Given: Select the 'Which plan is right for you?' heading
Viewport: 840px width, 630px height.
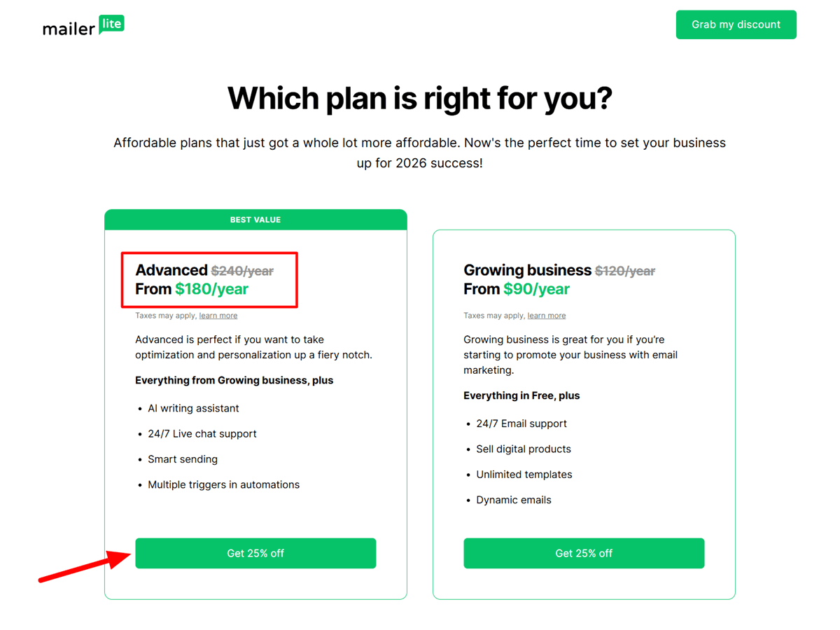Looking at the screenshot, I should [x=420, y=98].
